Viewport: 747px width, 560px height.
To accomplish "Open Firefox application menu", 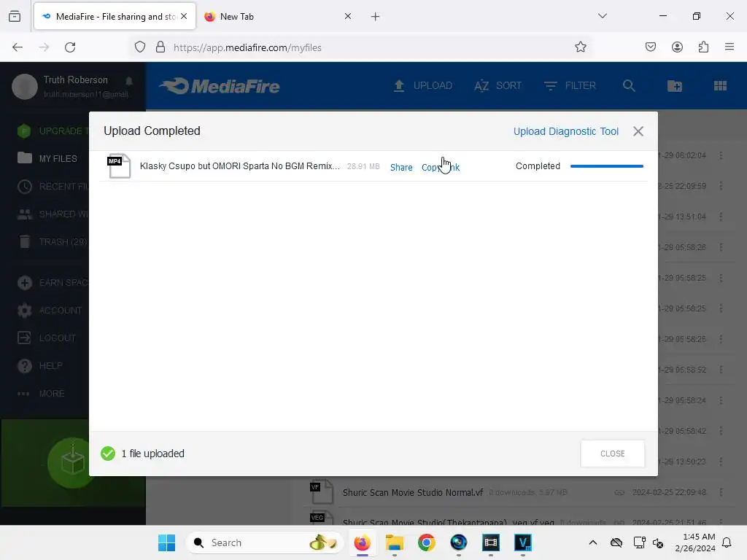I will pos(729,47).
